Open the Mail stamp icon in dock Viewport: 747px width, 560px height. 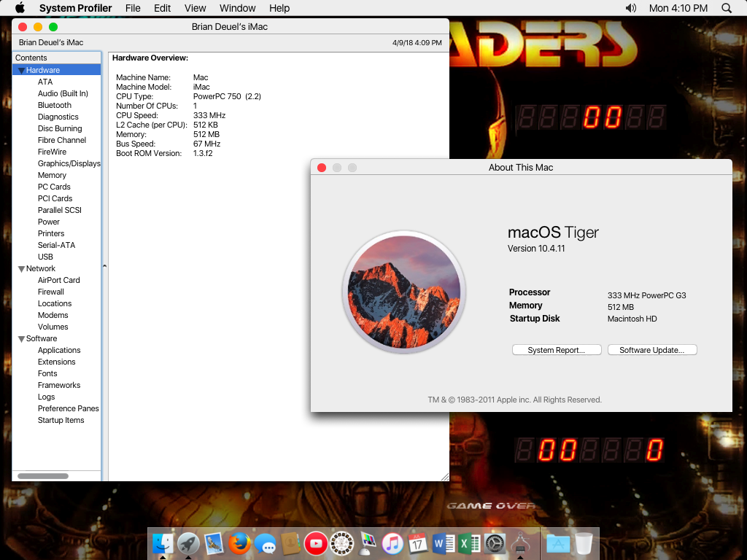tap(214, 543)
